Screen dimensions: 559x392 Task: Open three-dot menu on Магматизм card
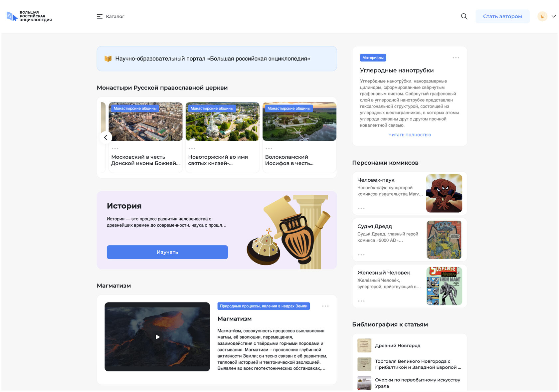pos(325,306)
